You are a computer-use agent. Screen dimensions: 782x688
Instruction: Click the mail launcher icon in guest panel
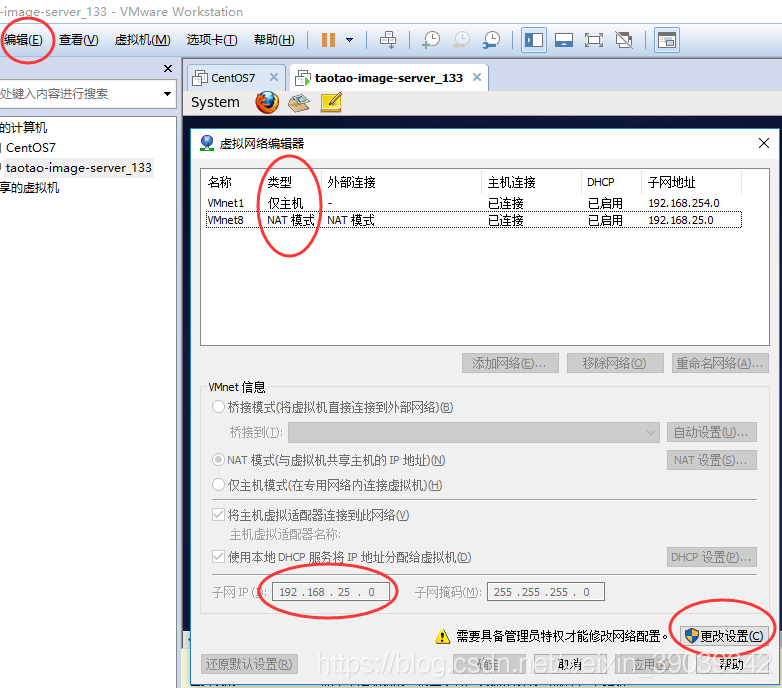tap(299, 103)
